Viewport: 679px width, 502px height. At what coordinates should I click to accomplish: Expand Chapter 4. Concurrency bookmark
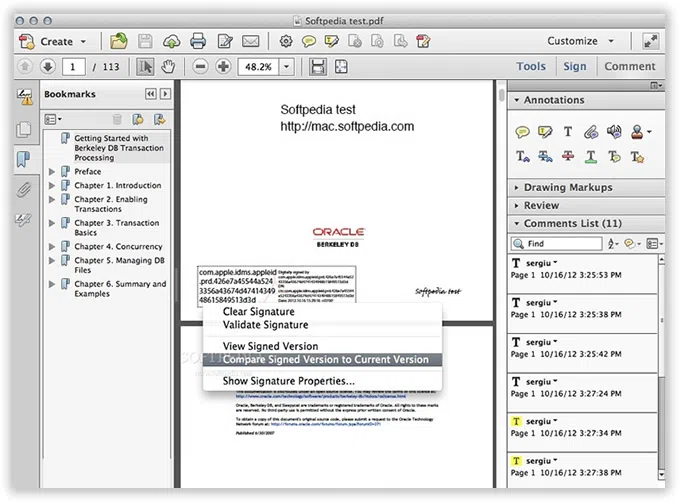52,246
